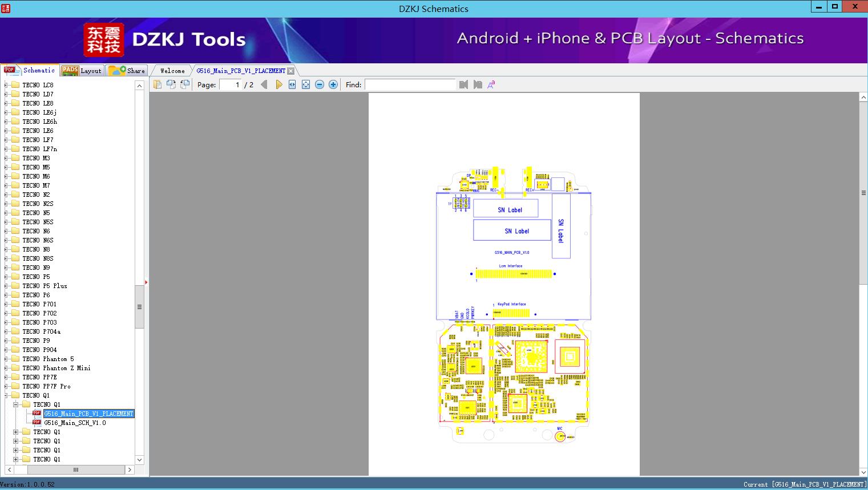Click the DZKJ red logo in the banner
Image resolution: width=868 pixels, height=490 pixels.
click(x=103, y=40)
